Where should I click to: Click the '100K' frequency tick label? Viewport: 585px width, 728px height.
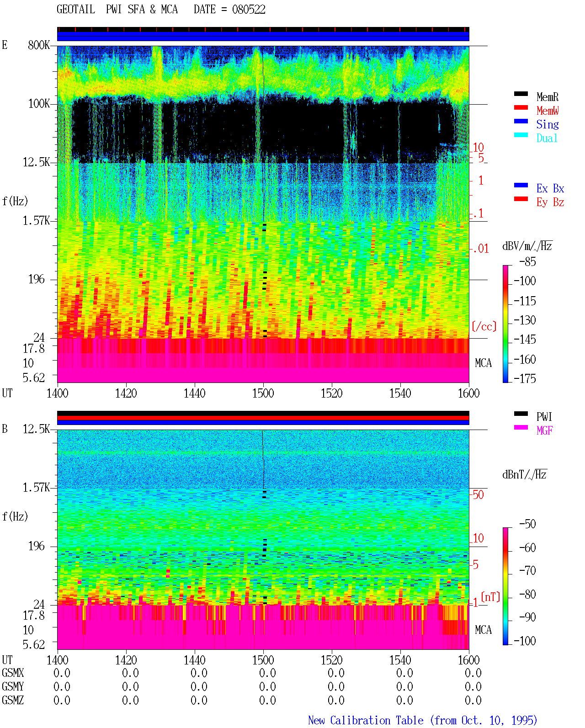click(x=39, y=104)
